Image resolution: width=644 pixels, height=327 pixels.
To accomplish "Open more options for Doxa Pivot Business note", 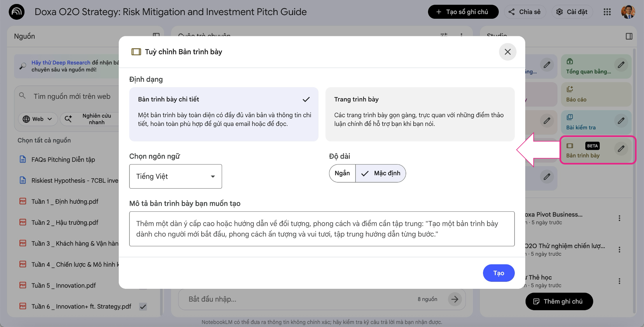I will click(619, 218).
